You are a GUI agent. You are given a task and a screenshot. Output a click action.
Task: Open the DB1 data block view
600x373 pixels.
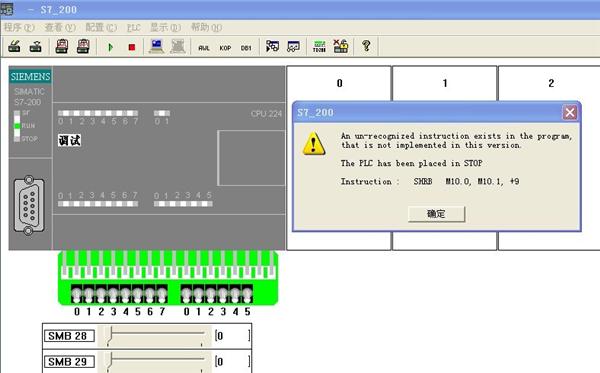pyautogui.click(x=246, y=48)
